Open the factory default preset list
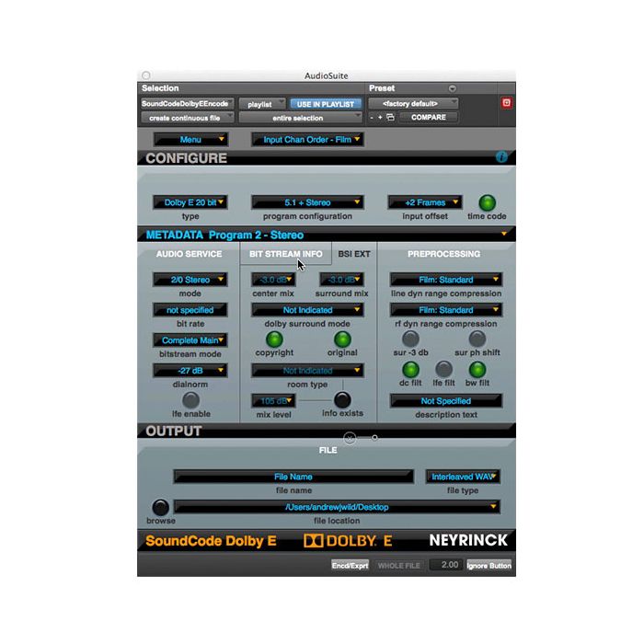 [x=413, y=103]
